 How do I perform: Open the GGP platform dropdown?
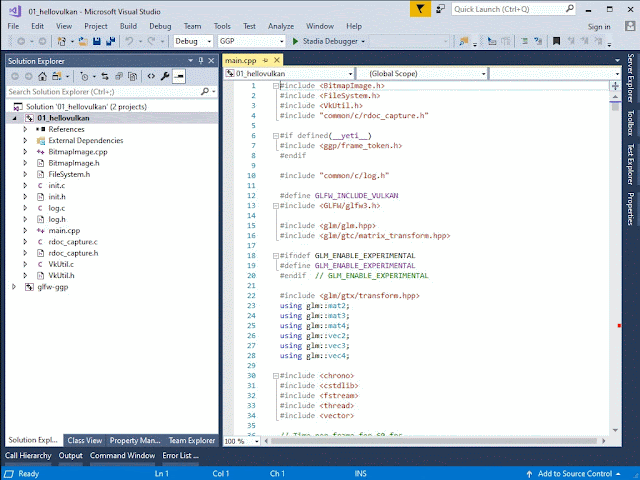(x=251, y=41)
